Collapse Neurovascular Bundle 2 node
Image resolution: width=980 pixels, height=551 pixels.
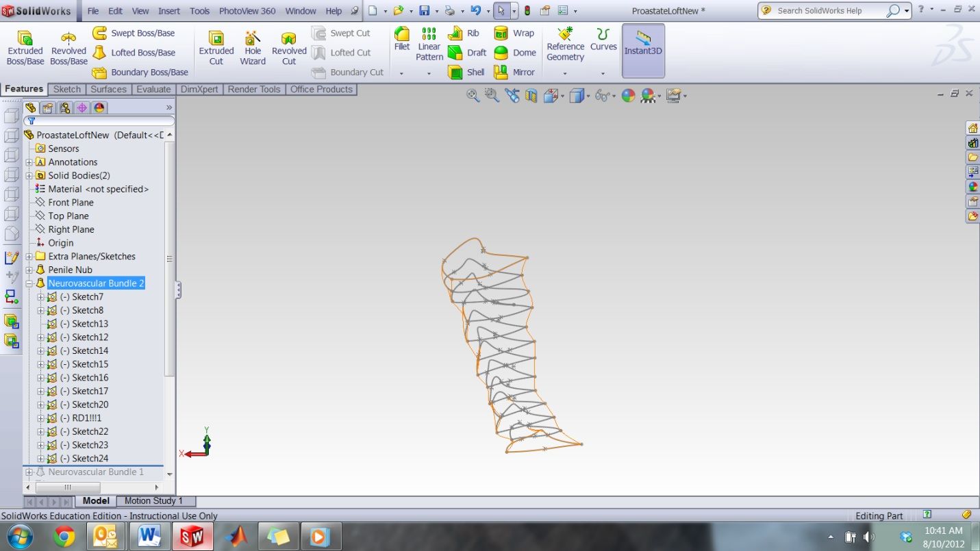[29, 283]
